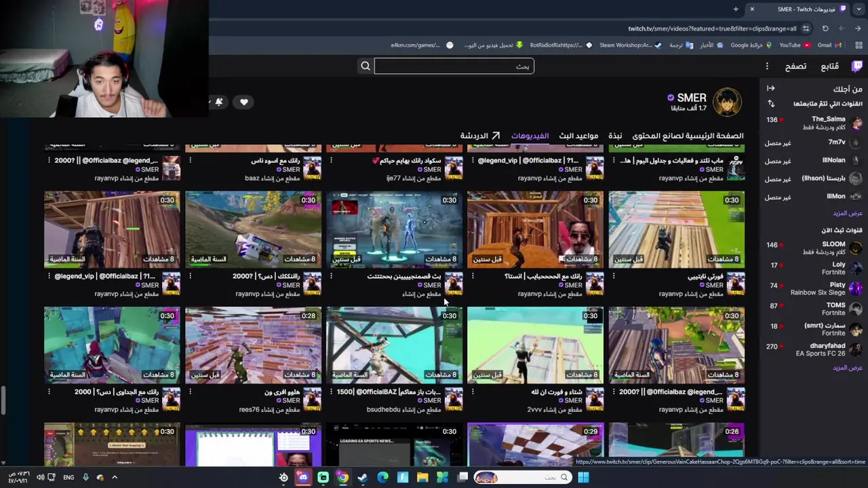Viewport: 868px width, 488px height.
Task: Collapse the 'من أجلك' sidebar with the arrow icon
Action: (x=771, y=88)
